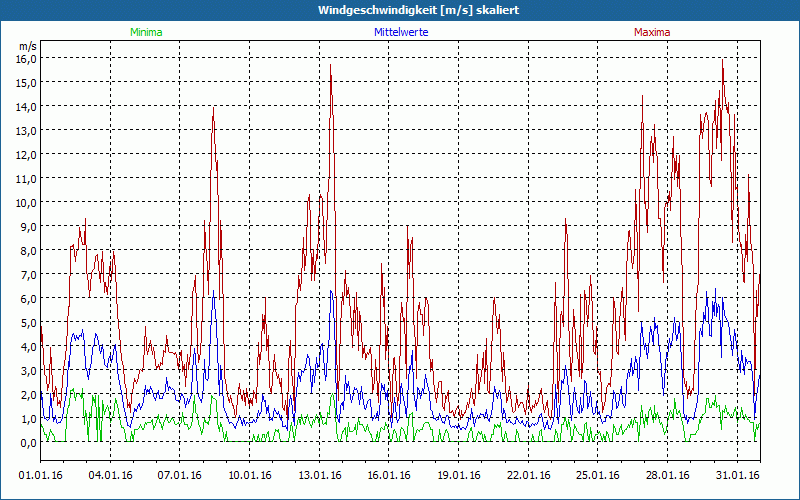Select the 16.01.16 date label

[390, 475]
